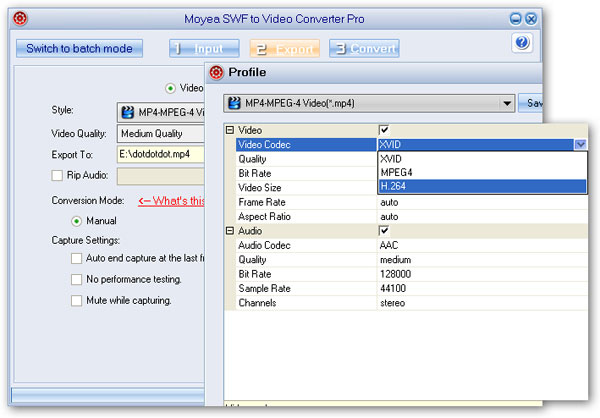Click the Export To path field

[161, 154]
